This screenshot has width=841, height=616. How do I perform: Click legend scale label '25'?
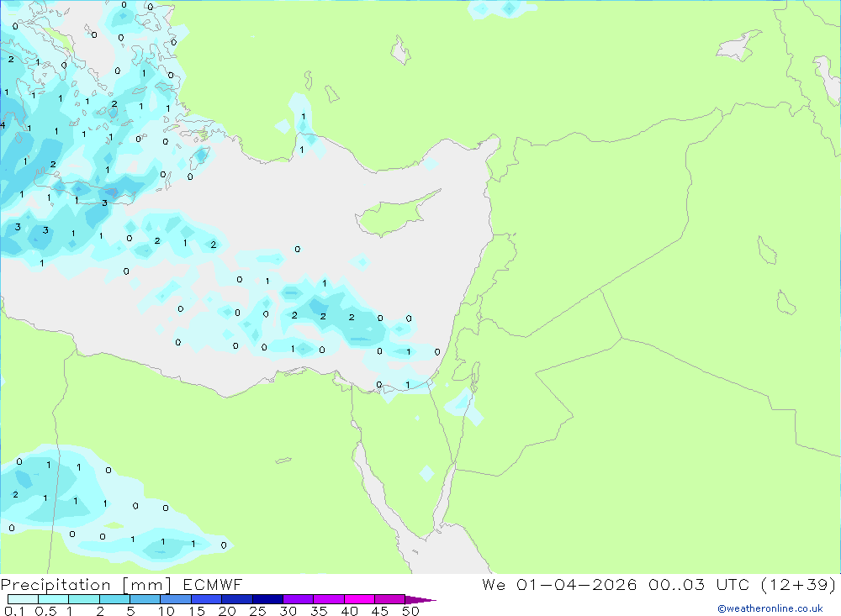(257, 611)
